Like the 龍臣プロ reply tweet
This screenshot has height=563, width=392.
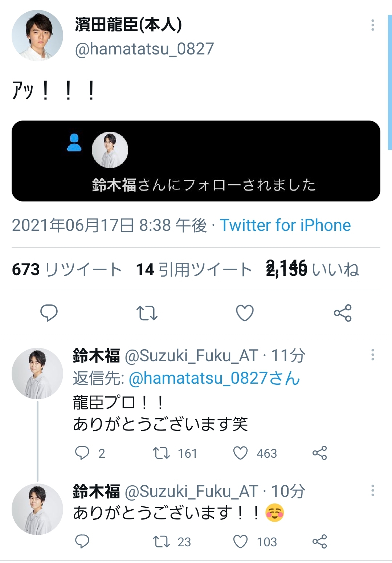(241, 453)
